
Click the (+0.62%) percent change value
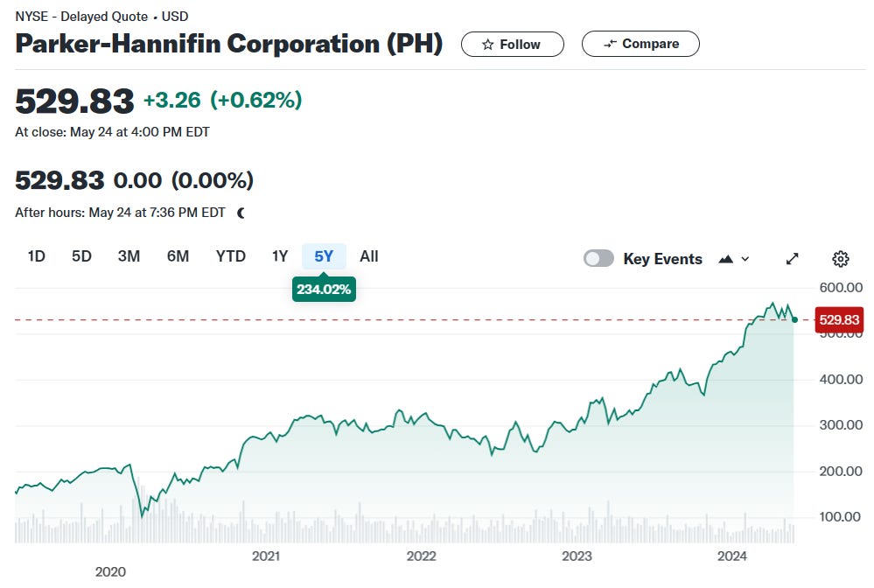tap(255, 101)
